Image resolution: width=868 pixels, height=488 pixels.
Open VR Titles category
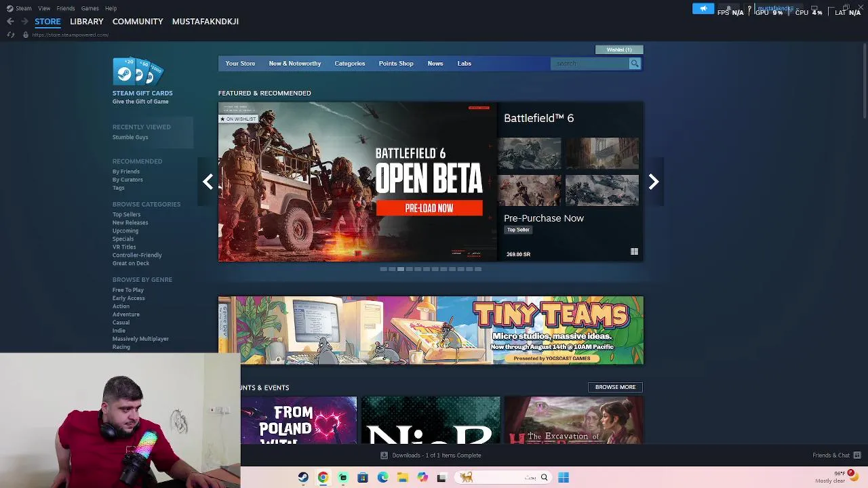(x=124, y=247)
